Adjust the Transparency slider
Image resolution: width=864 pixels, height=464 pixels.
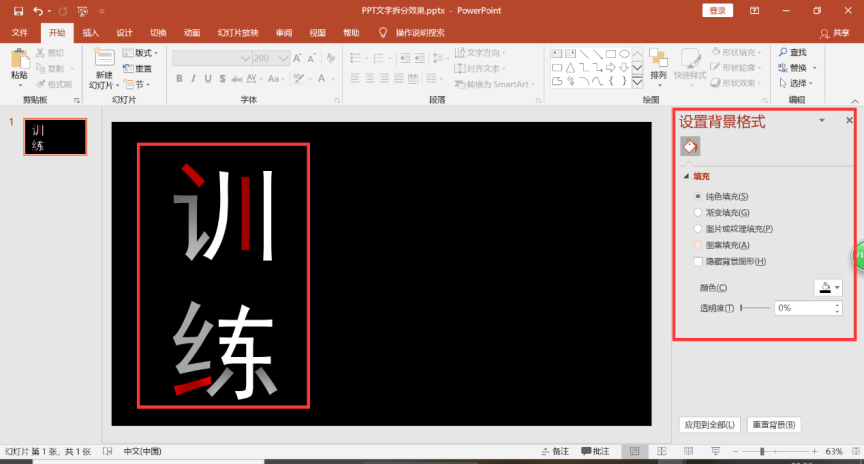point(755,308)
